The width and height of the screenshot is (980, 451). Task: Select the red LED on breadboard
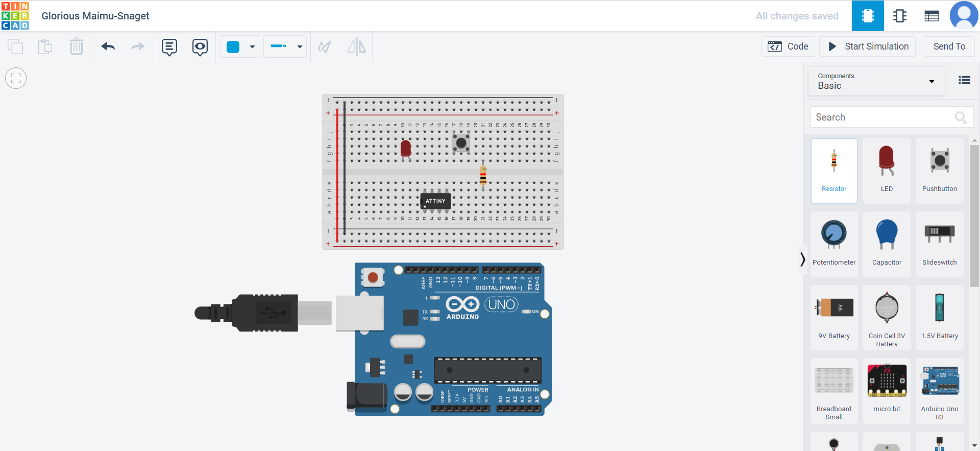406,150
